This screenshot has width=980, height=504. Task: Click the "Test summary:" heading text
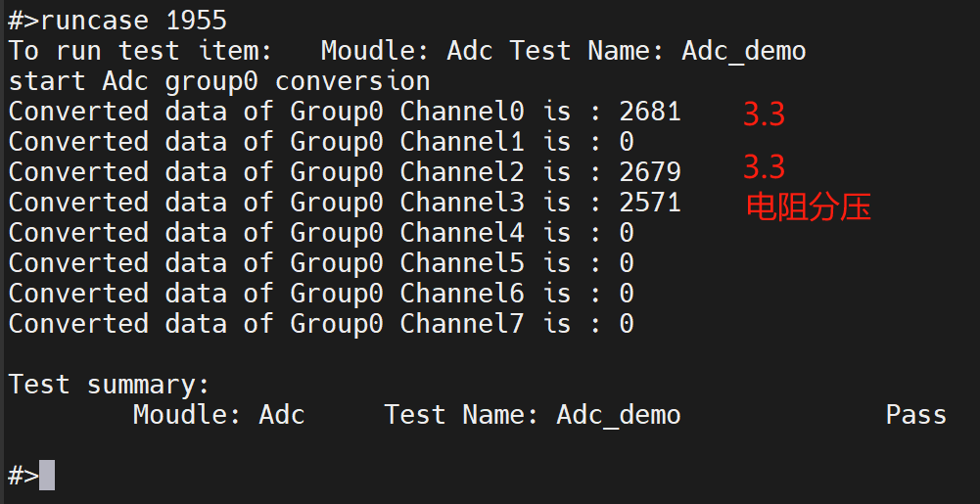110,385
